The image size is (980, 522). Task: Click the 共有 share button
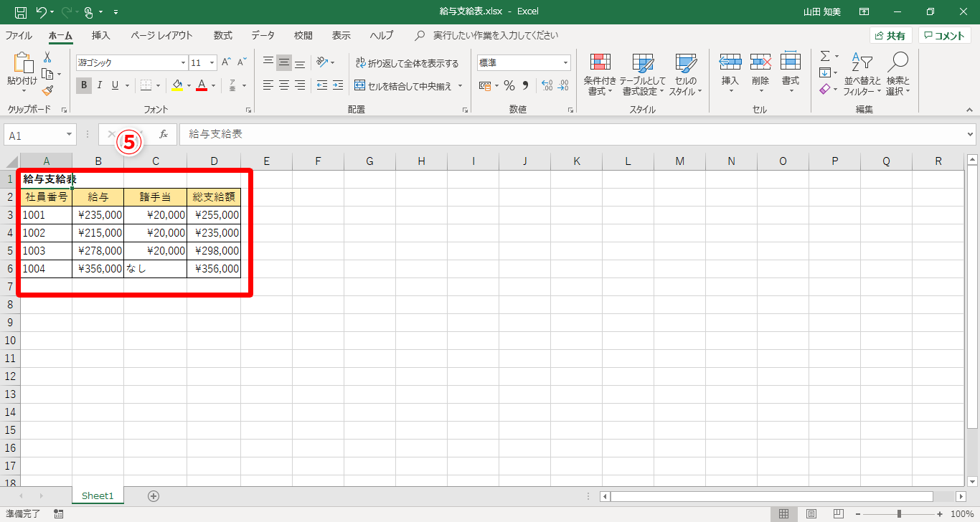click(891, 36)
